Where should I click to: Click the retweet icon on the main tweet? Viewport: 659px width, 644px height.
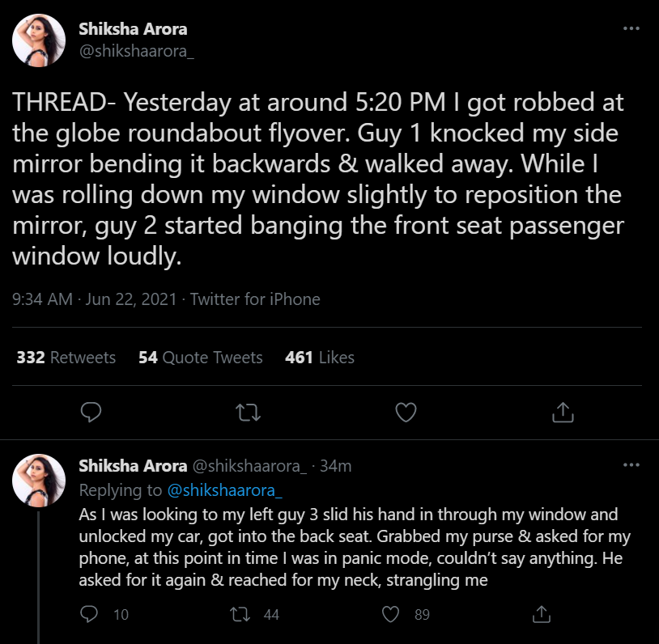point(250,413)
